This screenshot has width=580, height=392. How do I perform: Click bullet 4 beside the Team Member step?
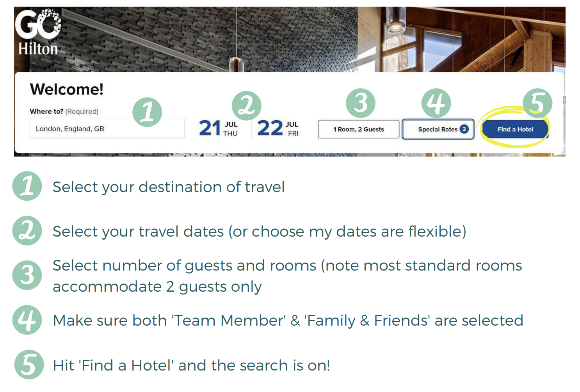tap(27, 320)
